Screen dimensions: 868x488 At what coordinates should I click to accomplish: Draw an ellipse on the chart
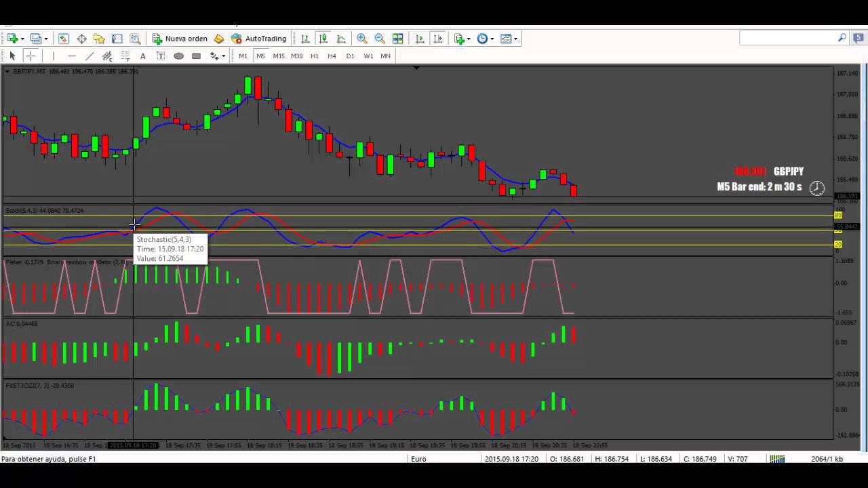178,56
